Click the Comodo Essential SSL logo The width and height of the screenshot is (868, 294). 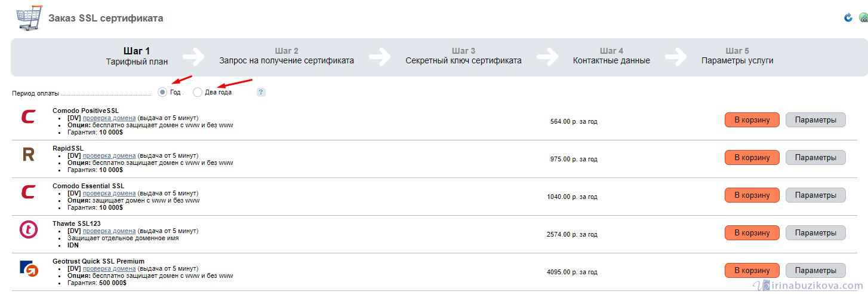pos(28,192)
